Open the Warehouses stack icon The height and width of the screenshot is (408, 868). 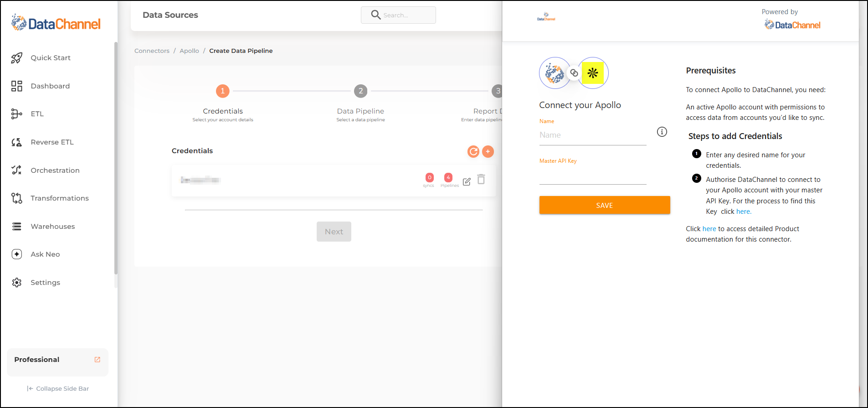(17, 227)
